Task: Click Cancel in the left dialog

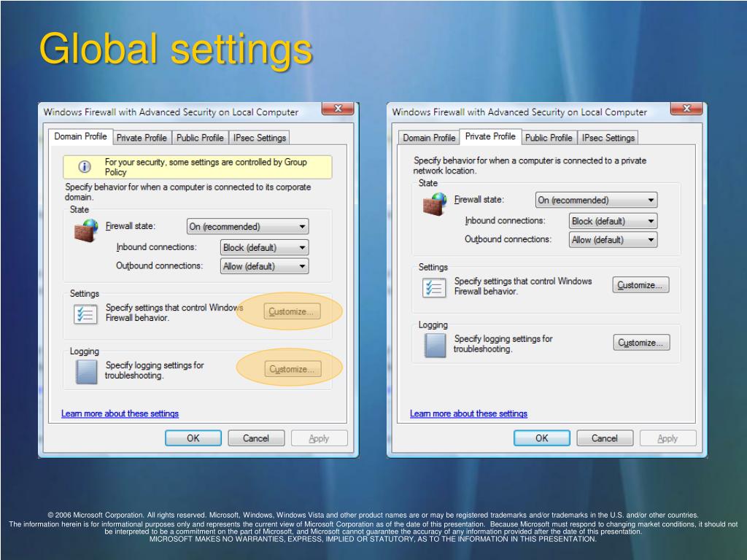Action: tap(256, 438)
